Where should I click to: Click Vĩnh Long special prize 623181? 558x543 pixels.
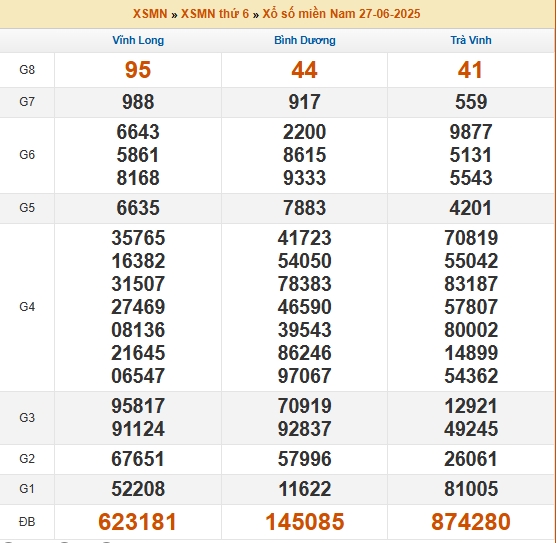[x=137, y=522]
